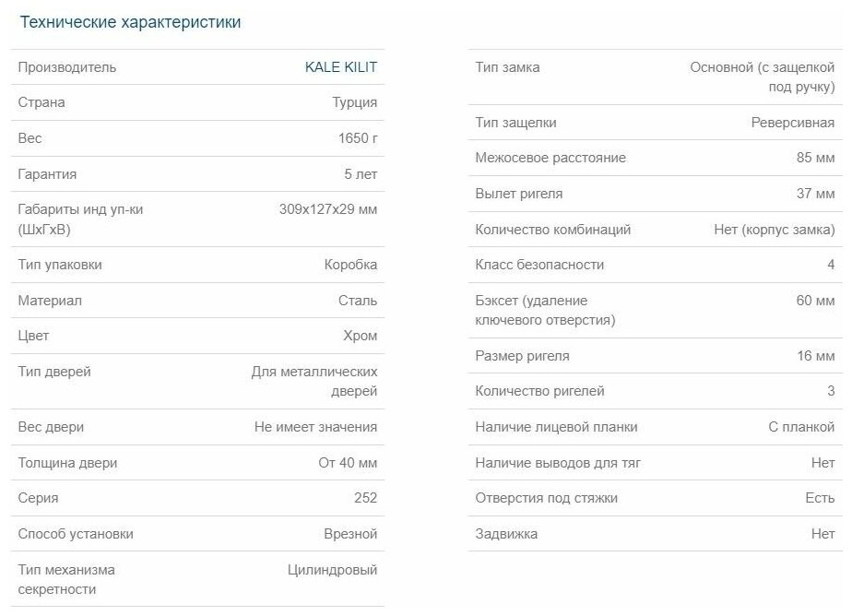Image resolution: width=852 pixels, height=616 pixels.
Task: Open the KALE KILIT manufacturer link
Action: coord(340,67)
